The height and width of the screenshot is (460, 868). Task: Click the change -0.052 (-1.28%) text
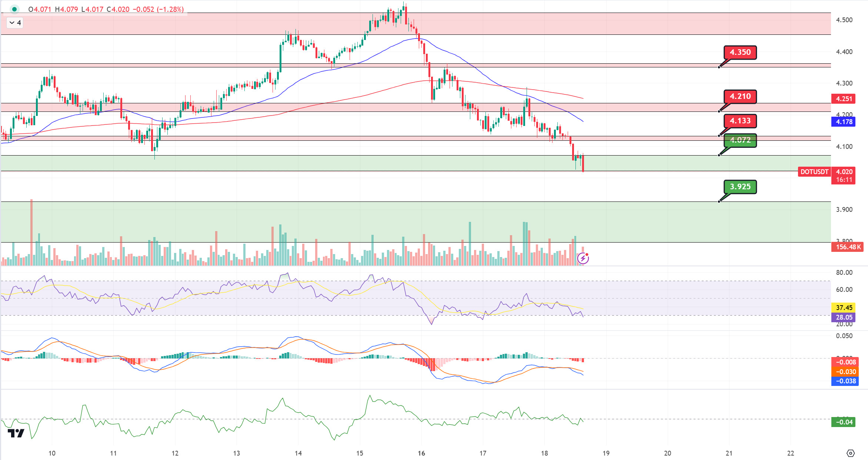158,9
